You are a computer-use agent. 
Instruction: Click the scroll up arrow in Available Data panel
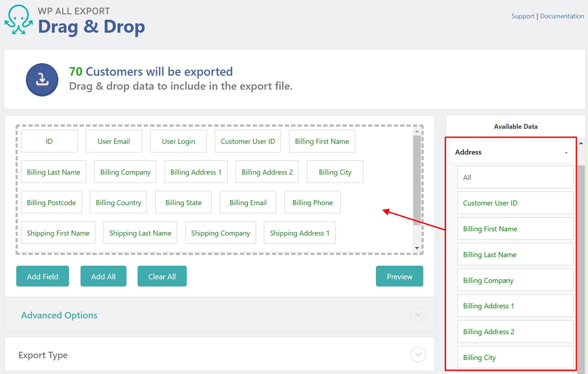click(x=581, y=143)
